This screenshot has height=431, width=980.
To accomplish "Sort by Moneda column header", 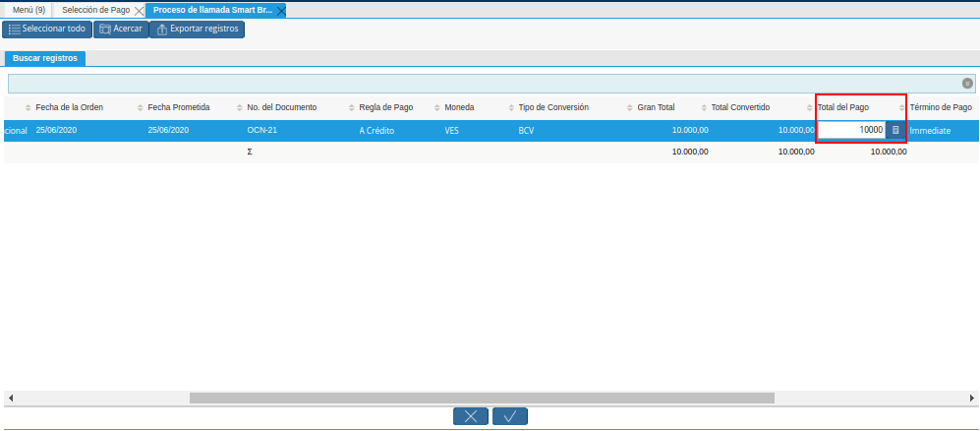I will (459, 107).
